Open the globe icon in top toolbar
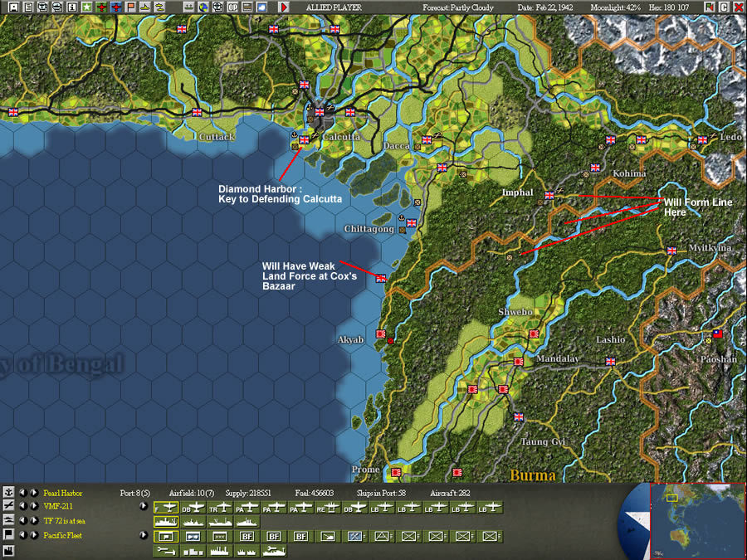Image resolution: width=747 pixels, height=560 pixels. [203, 7]
